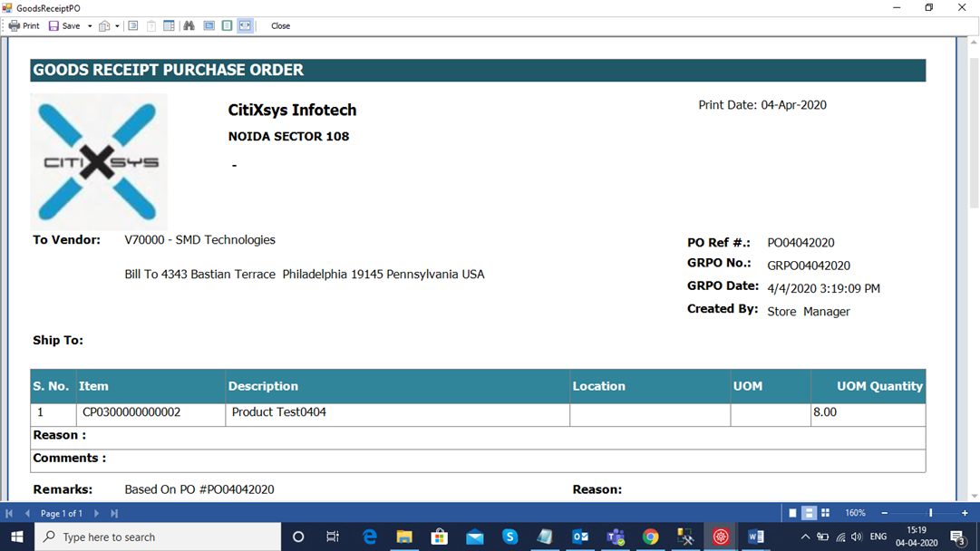
Task: Click the CitiXsys Infotech company name
Action: point(292,110)
